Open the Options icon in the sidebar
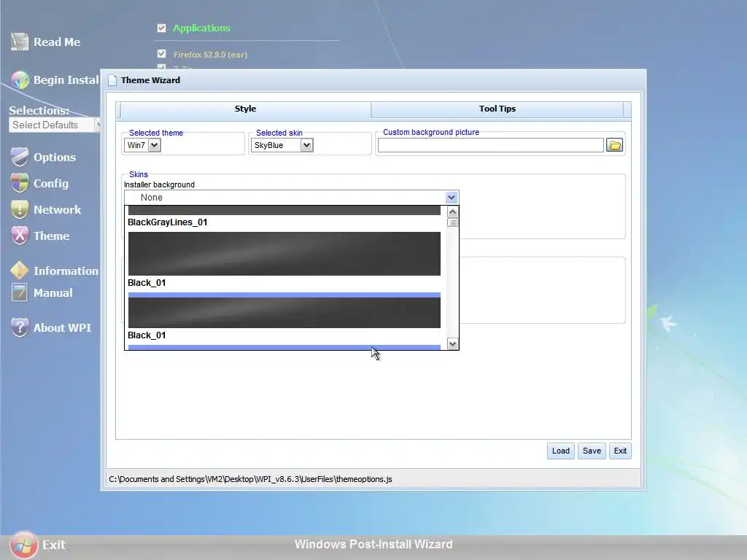The width and height of the screenshot is (747, 560). pos(20,157)
